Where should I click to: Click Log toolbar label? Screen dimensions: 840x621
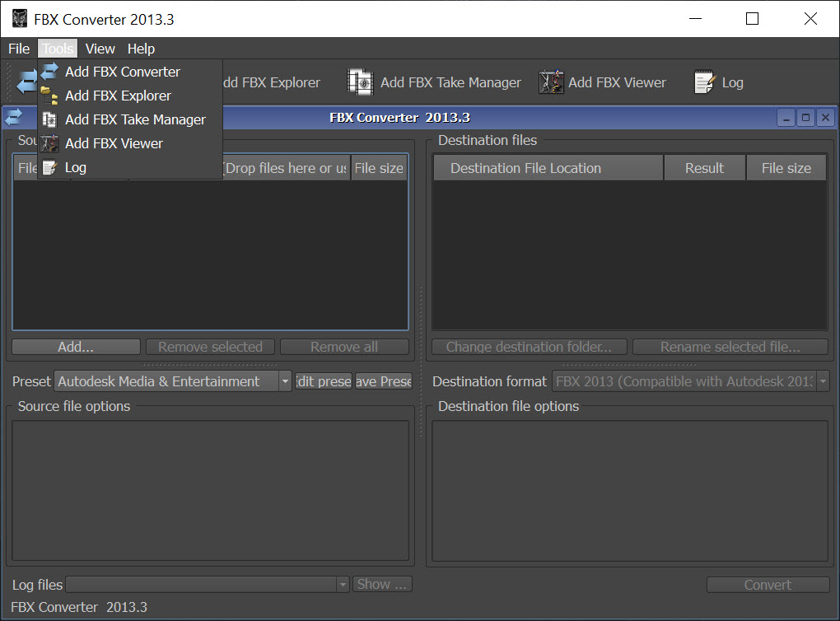(x=732, y=82)
